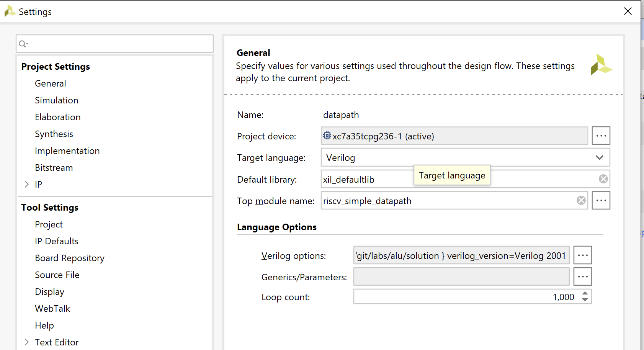Expand the Text Editor tree node
This screenshot has width=644, height=350.
[x=26, y=342]
